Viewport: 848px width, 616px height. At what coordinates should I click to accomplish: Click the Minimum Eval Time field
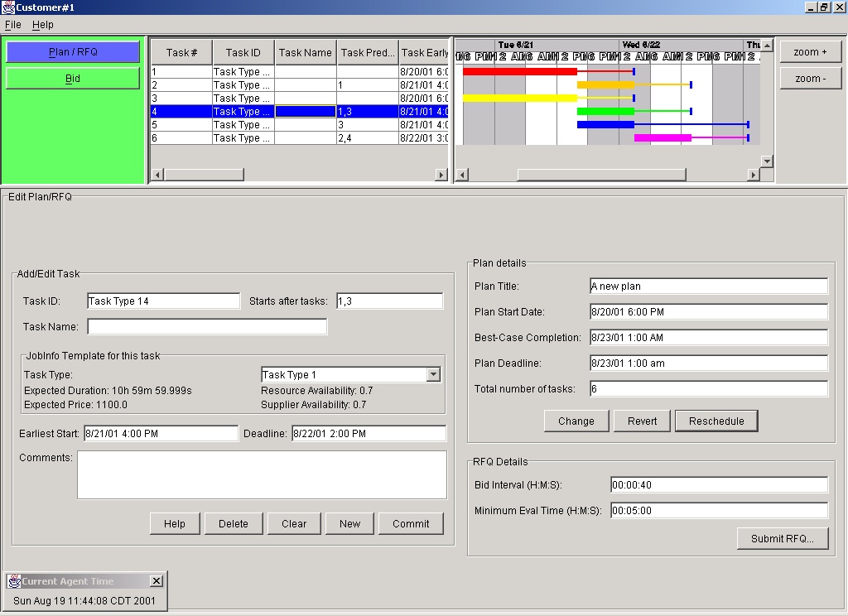click(x=720, y=511)
